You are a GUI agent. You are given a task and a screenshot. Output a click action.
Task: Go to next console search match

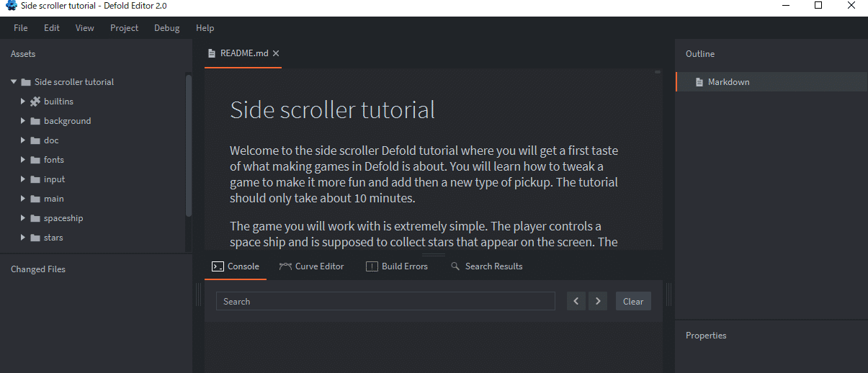pyautogui.click(x=598, y=301)
